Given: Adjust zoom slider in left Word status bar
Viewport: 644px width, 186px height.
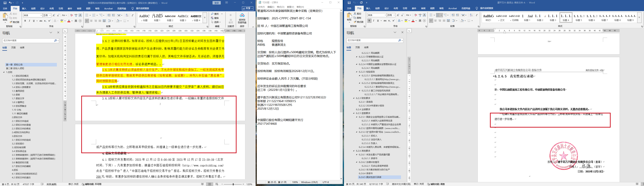Looking at the screenshot, I should point(233,184).
